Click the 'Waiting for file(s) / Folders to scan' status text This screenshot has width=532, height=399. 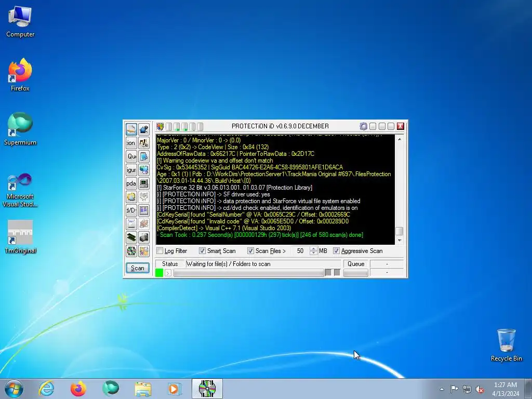coord(229,264)
